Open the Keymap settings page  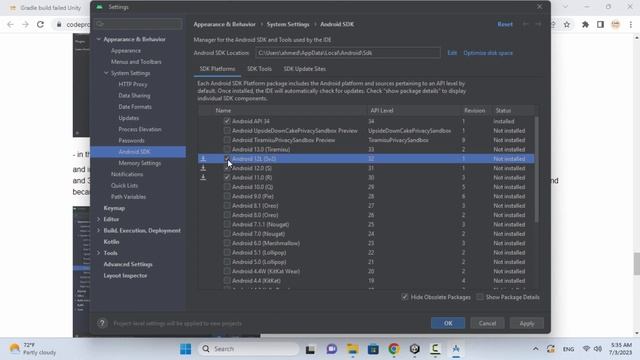114,208
